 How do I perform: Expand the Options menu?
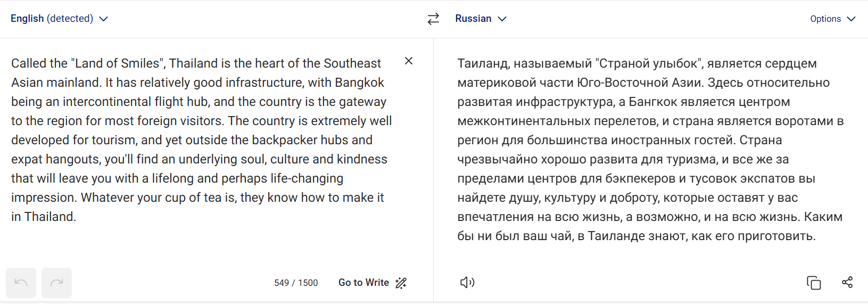point(825,19)
